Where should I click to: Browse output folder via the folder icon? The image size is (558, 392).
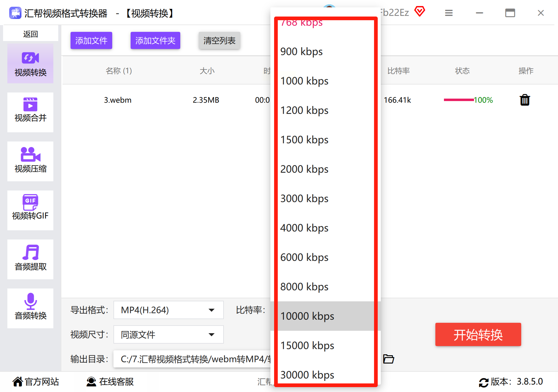[x=388, y=359]
